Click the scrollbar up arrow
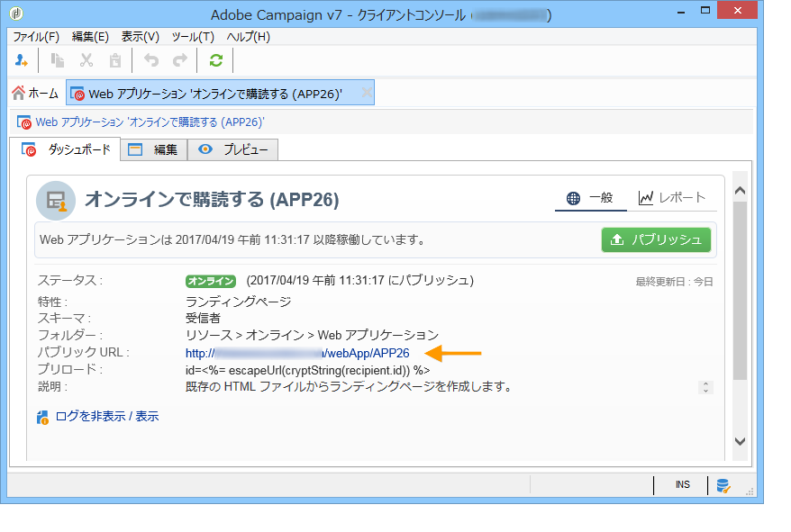 coord(740,191)
